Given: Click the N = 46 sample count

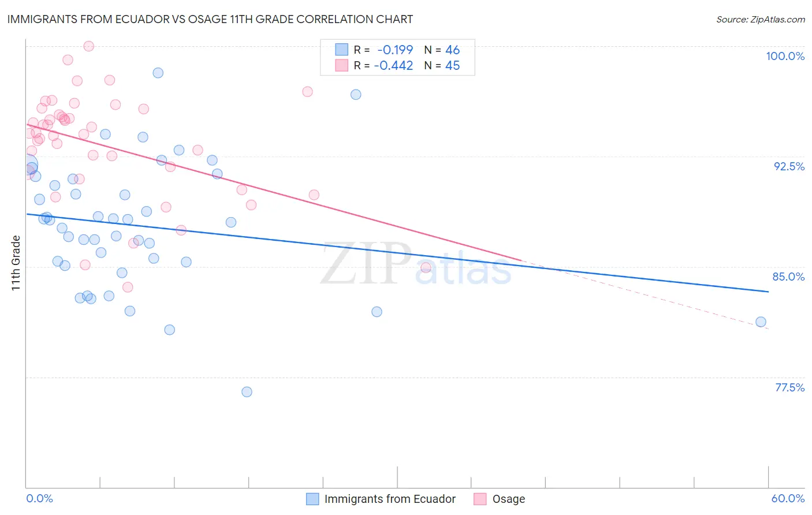Looking at the screenshot, I should pos(442,50).
